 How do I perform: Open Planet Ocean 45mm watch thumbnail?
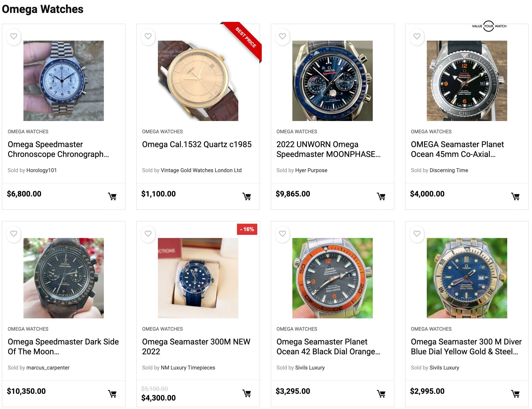pyautogui.click(x=467, y=81)
